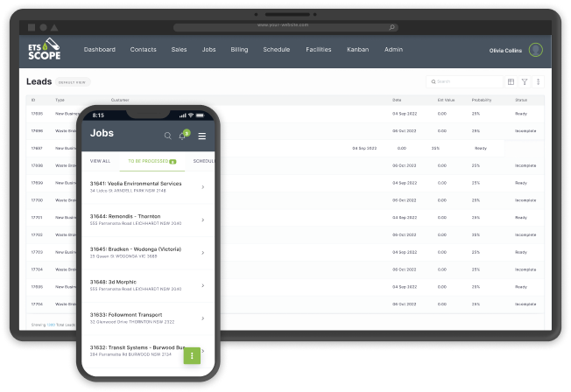571x392 pixels.
Task: Select lead row 17698
Action: (285, 165)
